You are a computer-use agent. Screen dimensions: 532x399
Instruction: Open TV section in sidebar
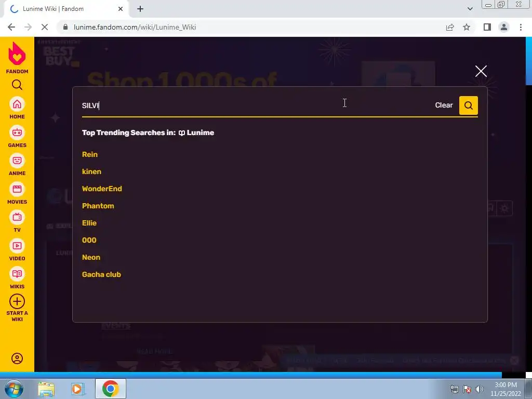17,221
